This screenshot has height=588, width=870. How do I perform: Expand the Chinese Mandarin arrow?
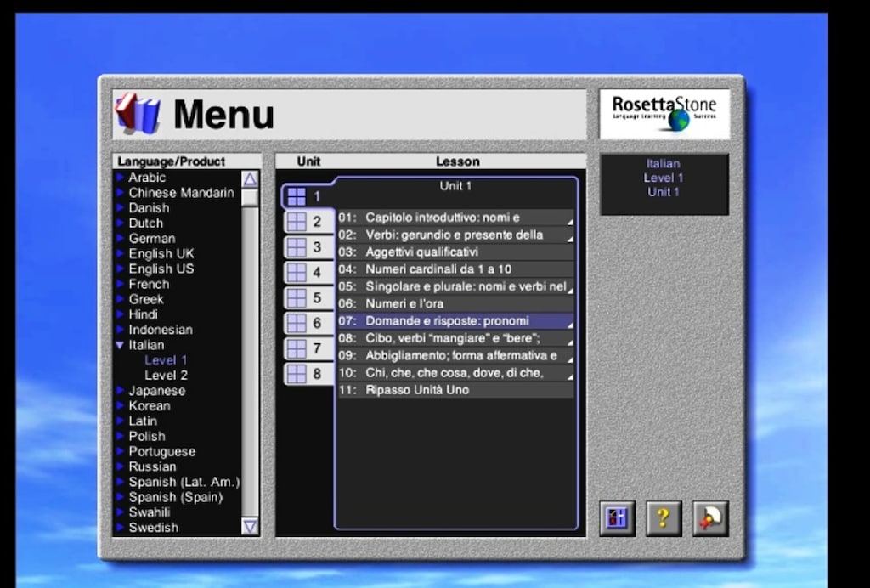tap(120, 193)
